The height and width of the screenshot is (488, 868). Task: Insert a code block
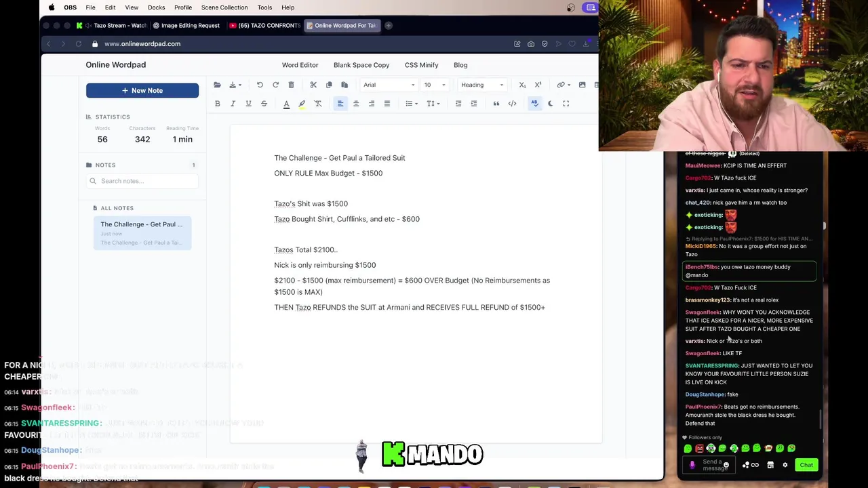coord(512,104)
